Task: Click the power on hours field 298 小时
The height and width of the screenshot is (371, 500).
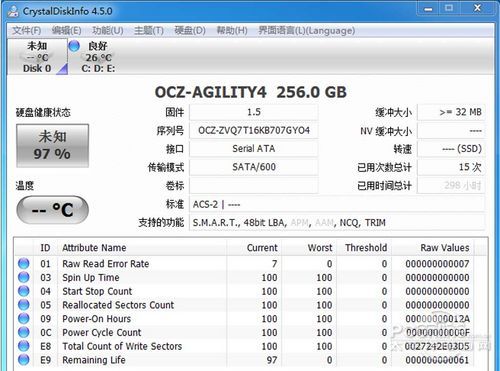Action: pos(451,186)
